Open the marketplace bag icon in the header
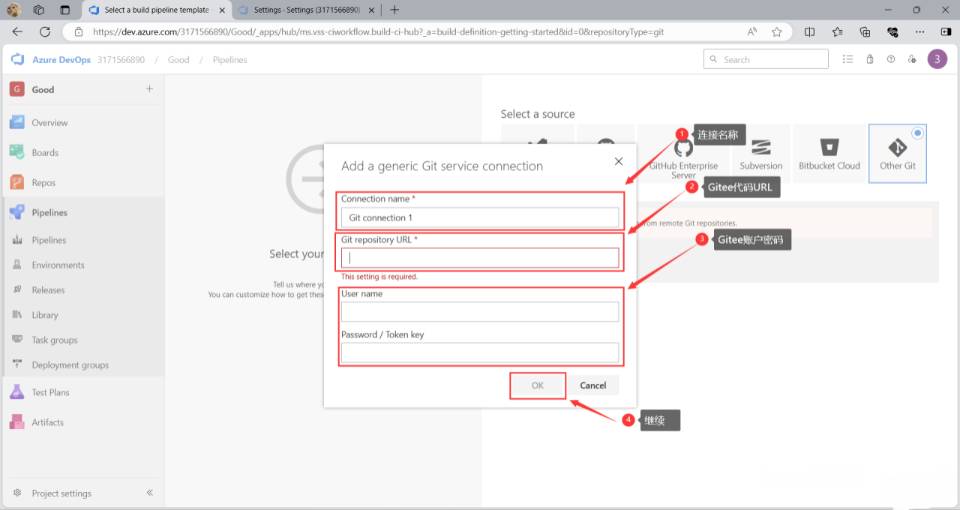 869,59
